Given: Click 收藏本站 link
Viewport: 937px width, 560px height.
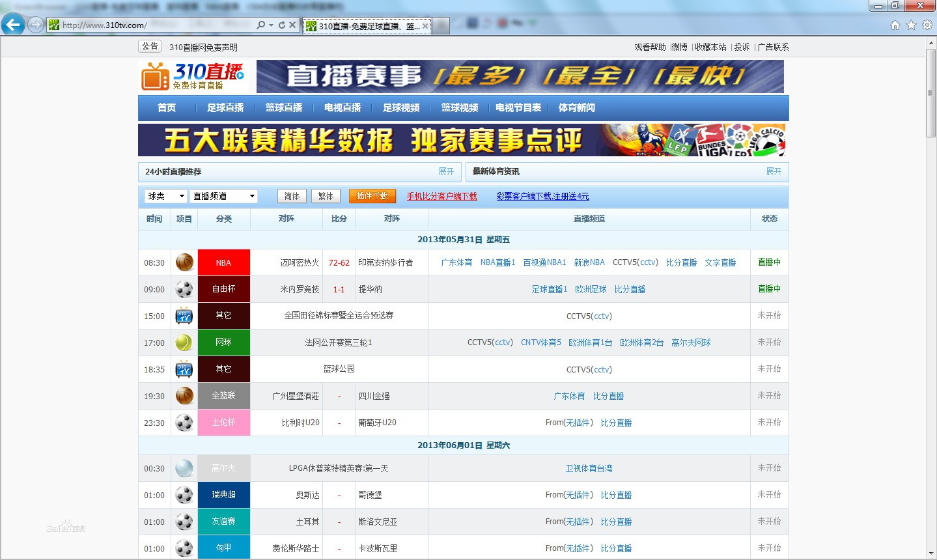Looking at the screenshot, I should 710,47.
